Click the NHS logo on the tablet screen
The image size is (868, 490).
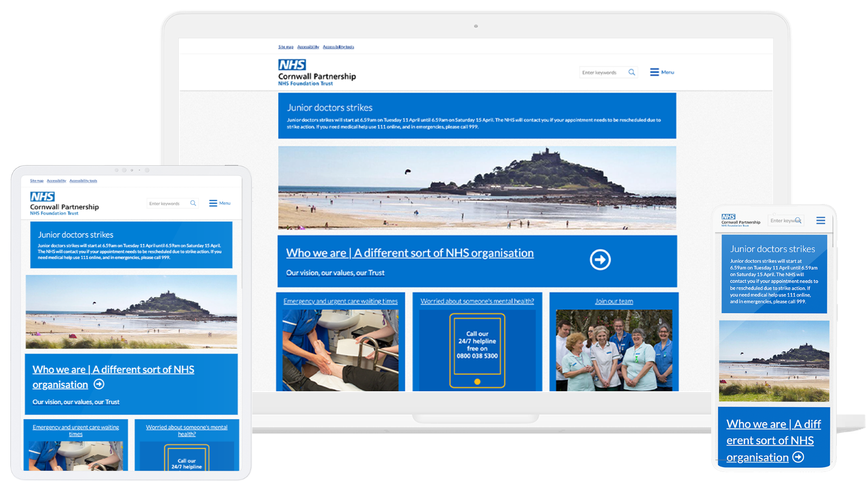coord(43,197)
